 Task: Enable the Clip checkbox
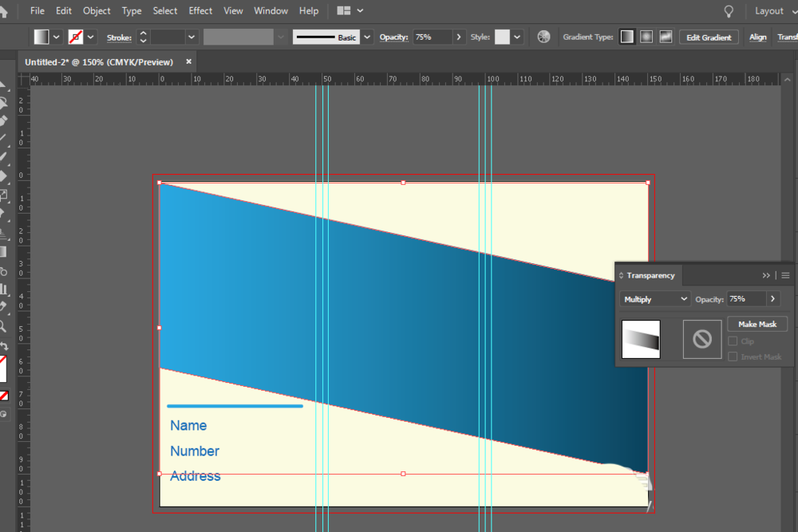point(733,341)
